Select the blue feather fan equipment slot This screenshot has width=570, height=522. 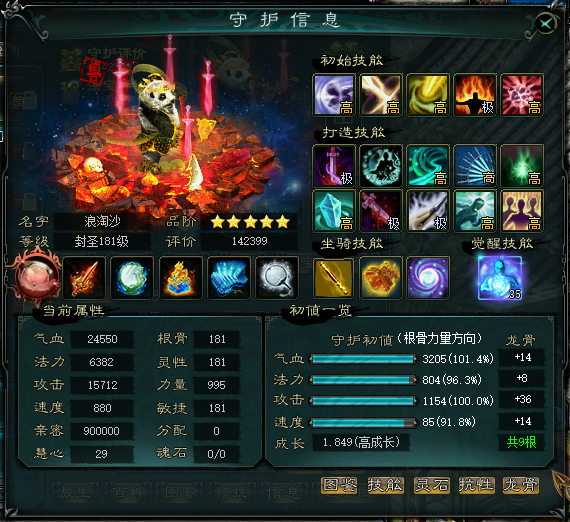[229, 278]
